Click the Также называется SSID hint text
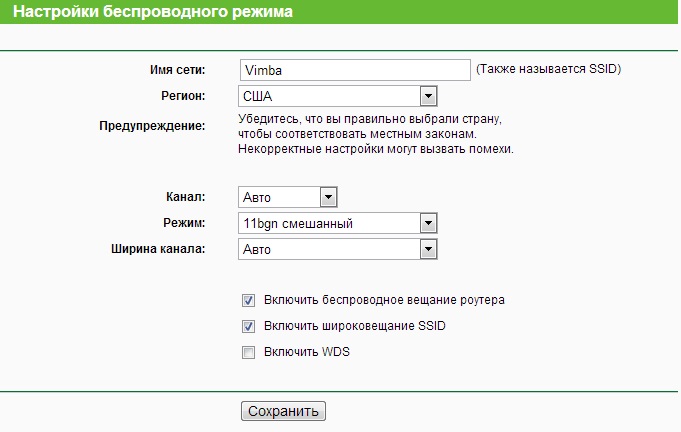 (549, 69)
